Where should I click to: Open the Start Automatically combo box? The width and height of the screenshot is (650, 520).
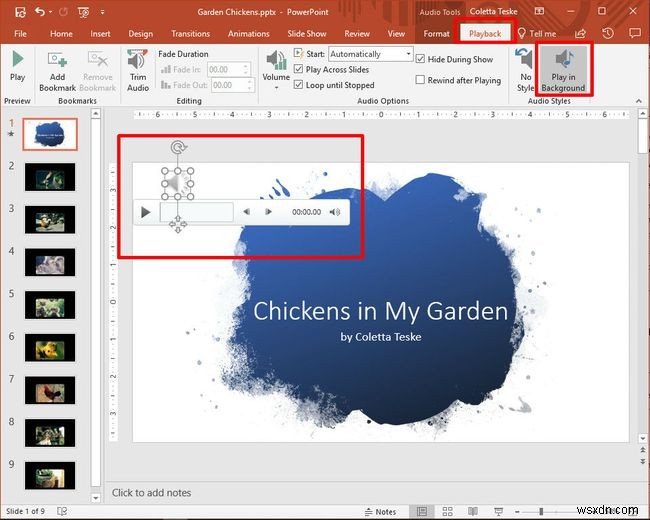click(x=371, y=54)
